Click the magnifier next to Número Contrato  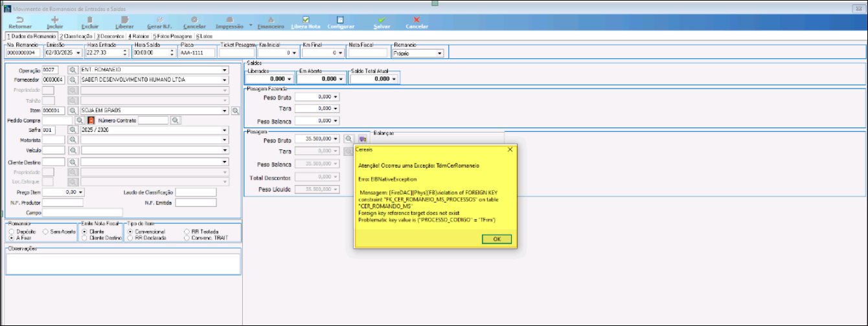pyautogui.click(x=176, y=120)
